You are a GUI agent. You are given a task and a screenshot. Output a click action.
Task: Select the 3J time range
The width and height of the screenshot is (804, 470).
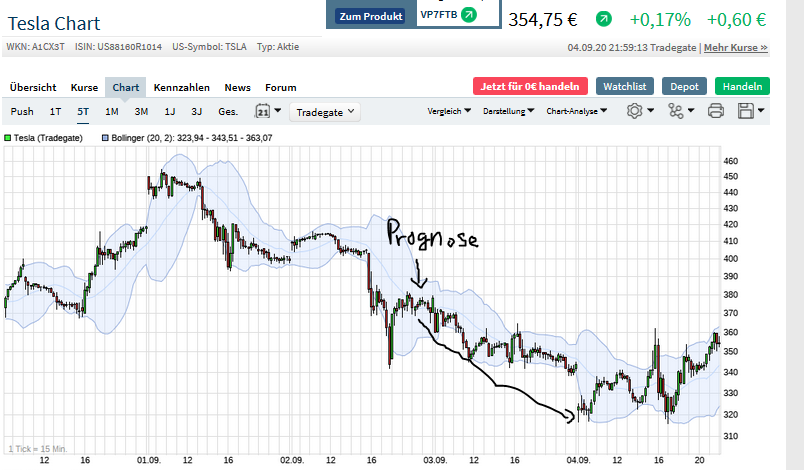[196, 111]
